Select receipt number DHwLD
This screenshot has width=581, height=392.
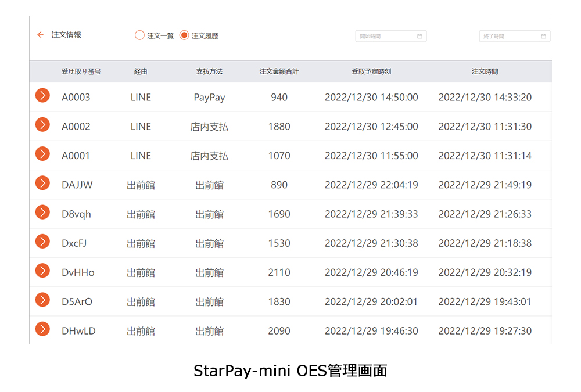click(x=78, y=331)
